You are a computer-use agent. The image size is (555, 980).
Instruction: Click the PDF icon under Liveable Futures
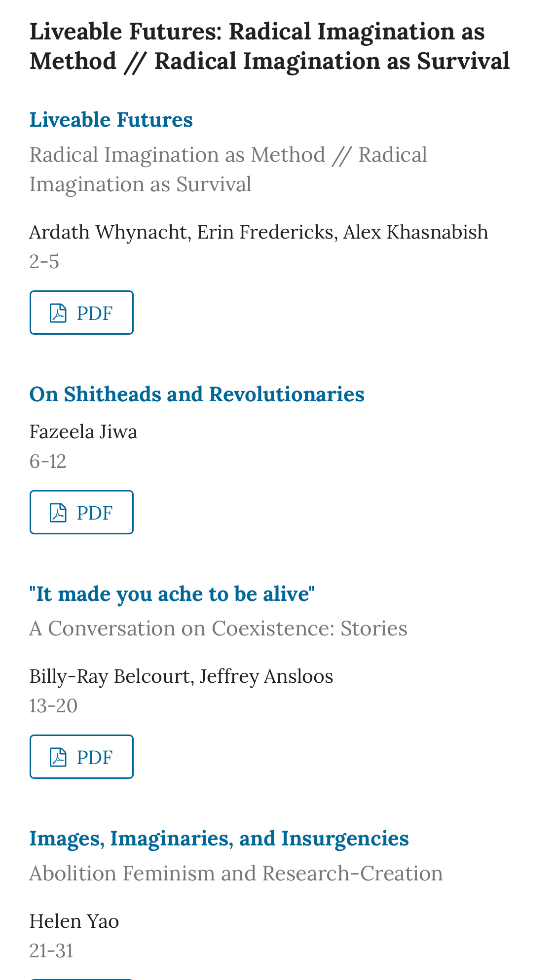(58, 313)
